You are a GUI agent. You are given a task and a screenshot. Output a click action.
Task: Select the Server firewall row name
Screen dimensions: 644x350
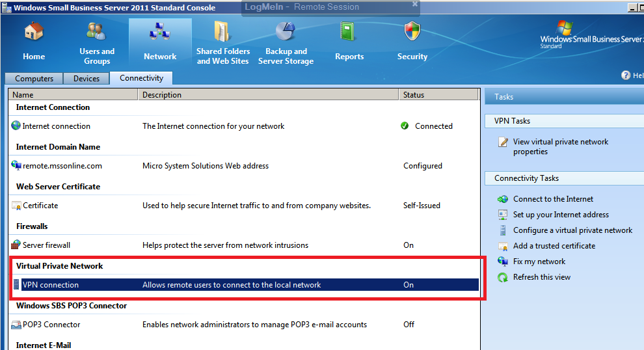[x=46, y=245]
